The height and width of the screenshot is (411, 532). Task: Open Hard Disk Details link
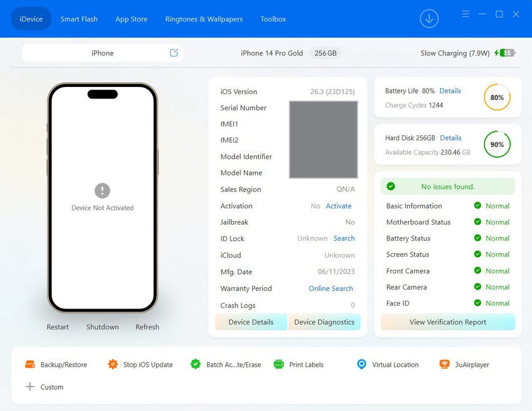click(x=451, y=138)
